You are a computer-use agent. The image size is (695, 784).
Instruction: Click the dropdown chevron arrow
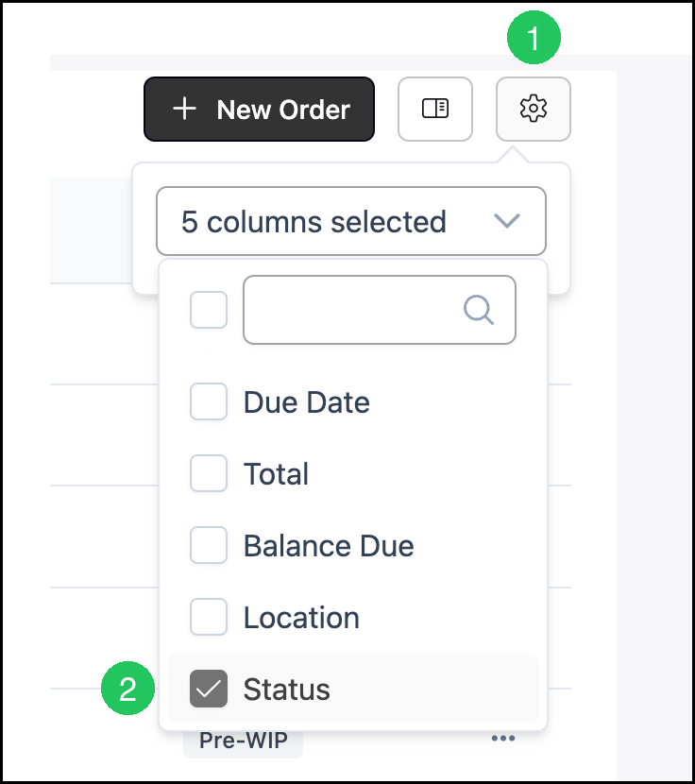[507, 220]
